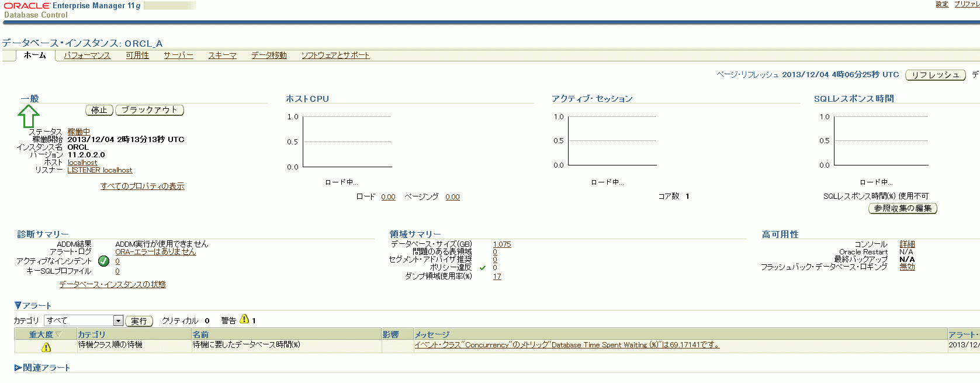Open the localhost host link
980x383 pixels.
(82, 163)
